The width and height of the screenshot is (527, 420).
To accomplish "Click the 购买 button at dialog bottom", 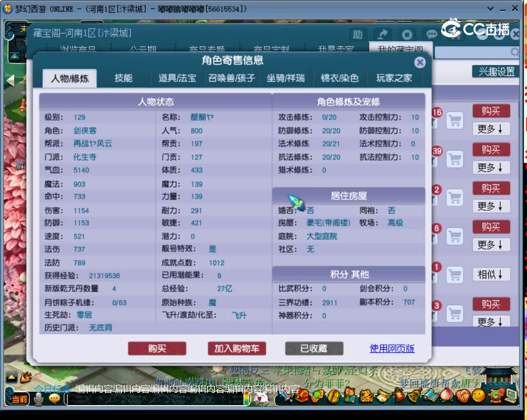I will [157, 349].
